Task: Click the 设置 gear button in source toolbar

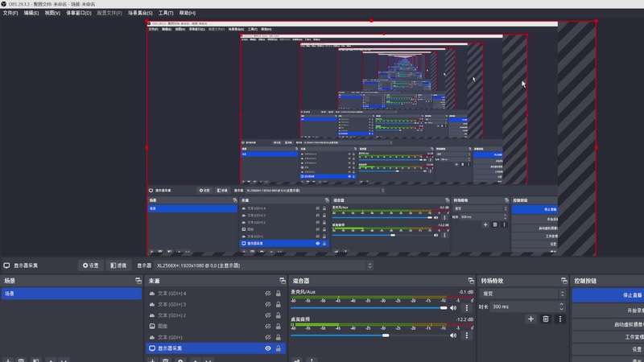Action: tap(90, 265)
